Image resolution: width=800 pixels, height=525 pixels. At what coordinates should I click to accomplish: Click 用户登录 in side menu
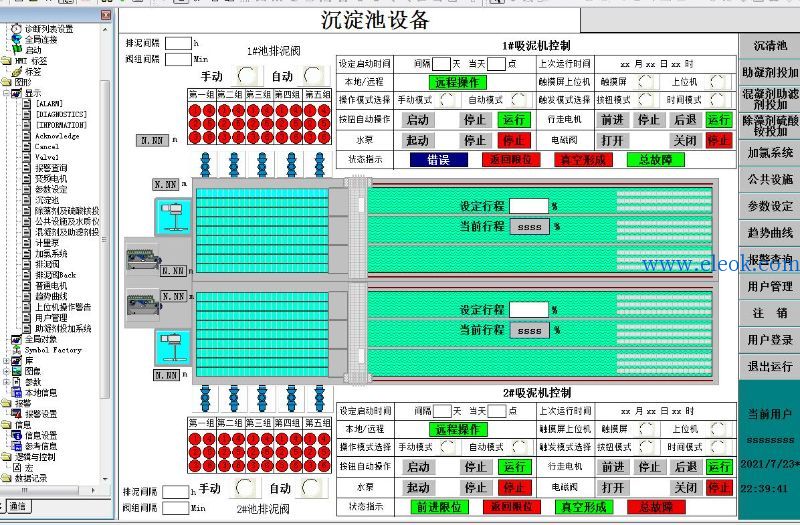(x=769, y=340)
